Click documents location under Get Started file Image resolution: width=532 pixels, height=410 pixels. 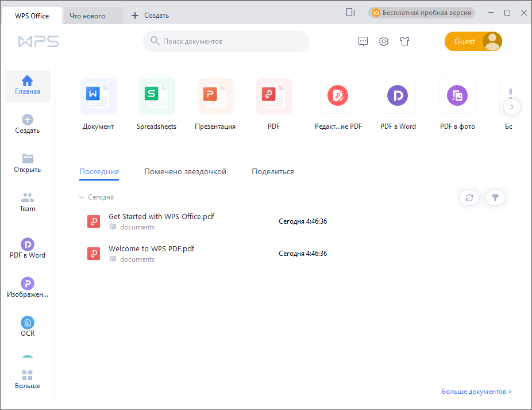[137, 227]
